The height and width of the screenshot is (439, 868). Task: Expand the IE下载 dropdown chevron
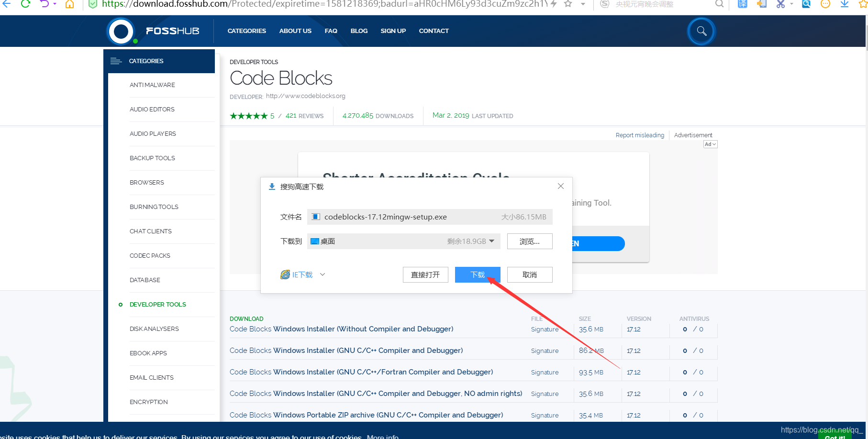coord(323,274)
